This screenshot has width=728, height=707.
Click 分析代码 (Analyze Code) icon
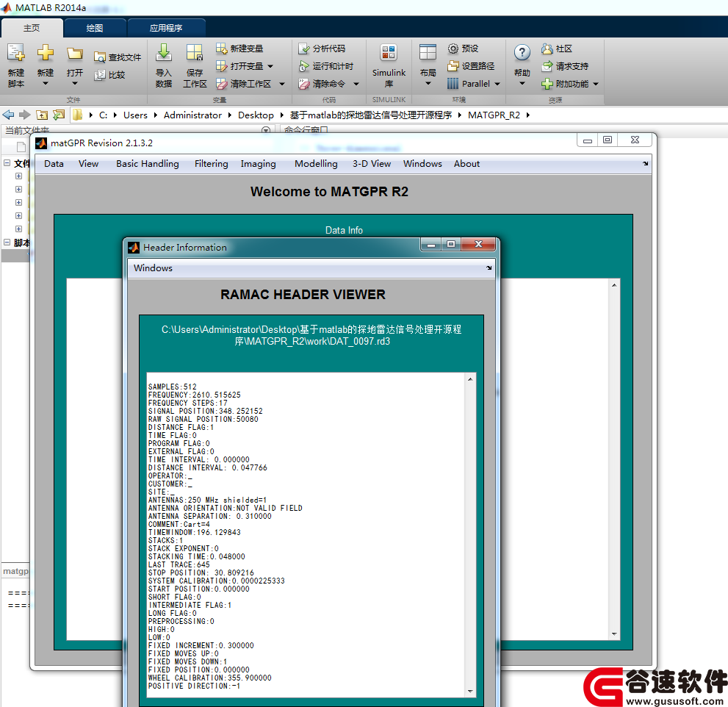pos(303,49)
